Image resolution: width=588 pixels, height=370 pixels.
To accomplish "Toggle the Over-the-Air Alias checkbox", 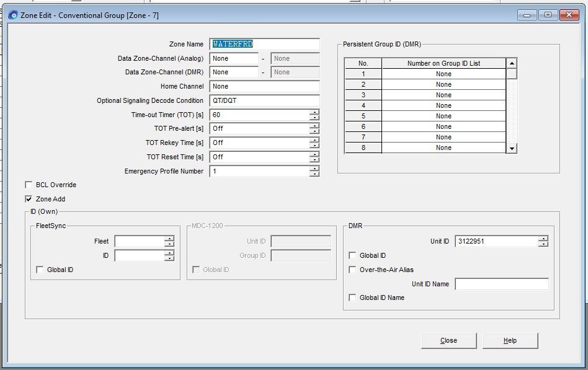I will tap(352, 270).
